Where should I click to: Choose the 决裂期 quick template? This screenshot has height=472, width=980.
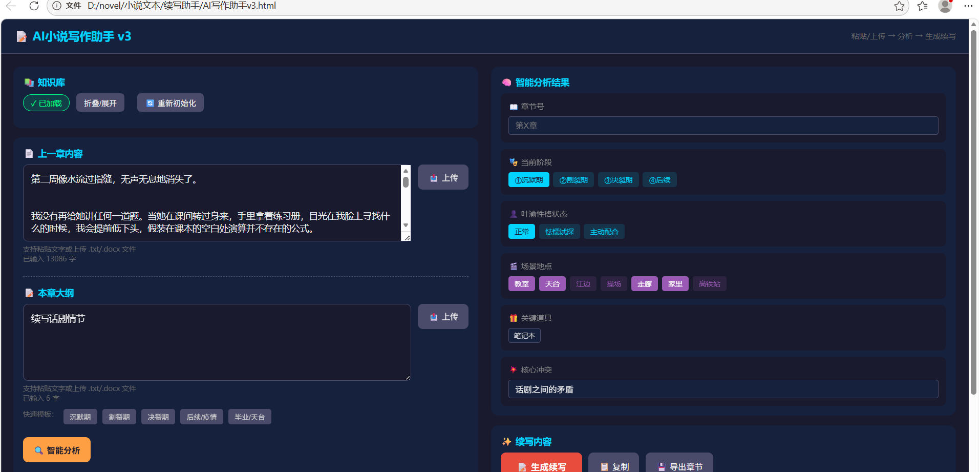coord(158,417)
